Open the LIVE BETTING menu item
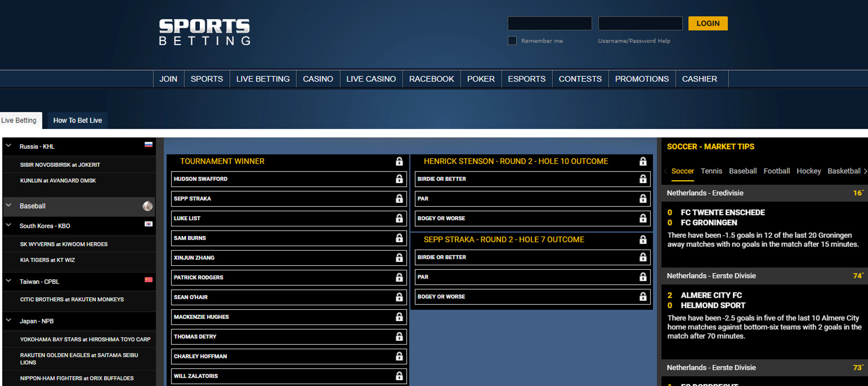Viewport: 868px width, 386px height. (x=263, y=79)
